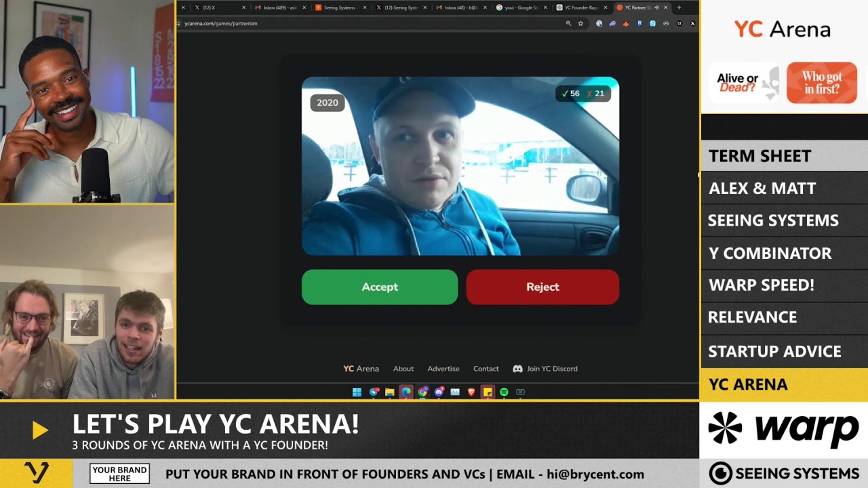The image size is (868, 488).
Task: Switch to the (12) Seeing Systems X tab
Action: pyautogui.click(x=400, y=7)
